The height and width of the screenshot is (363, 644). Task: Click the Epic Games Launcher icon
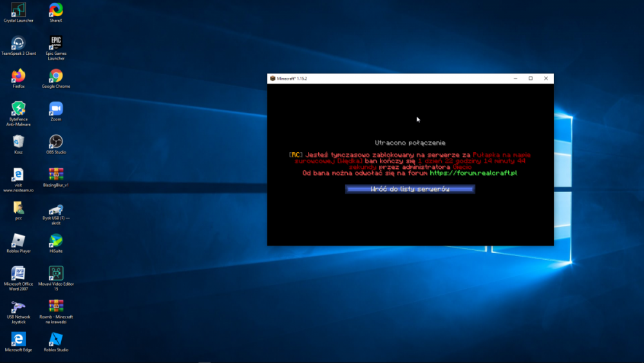coord(56,43)
